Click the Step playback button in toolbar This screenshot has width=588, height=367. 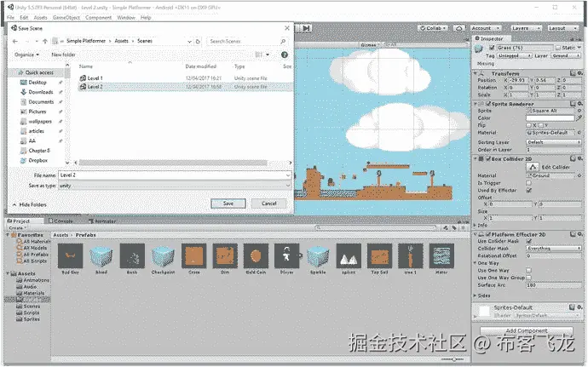(x=307, y=28)
